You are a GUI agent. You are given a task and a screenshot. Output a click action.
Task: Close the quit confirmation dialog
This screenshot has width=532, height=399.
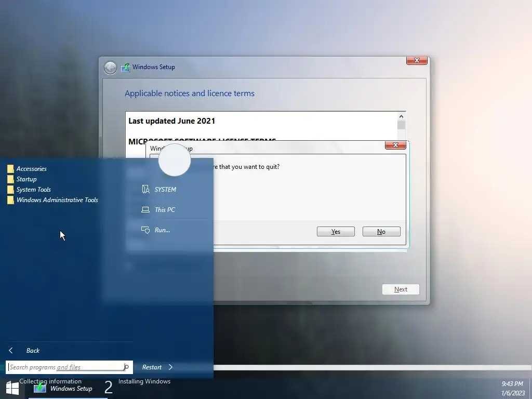(x=395, y=145)
